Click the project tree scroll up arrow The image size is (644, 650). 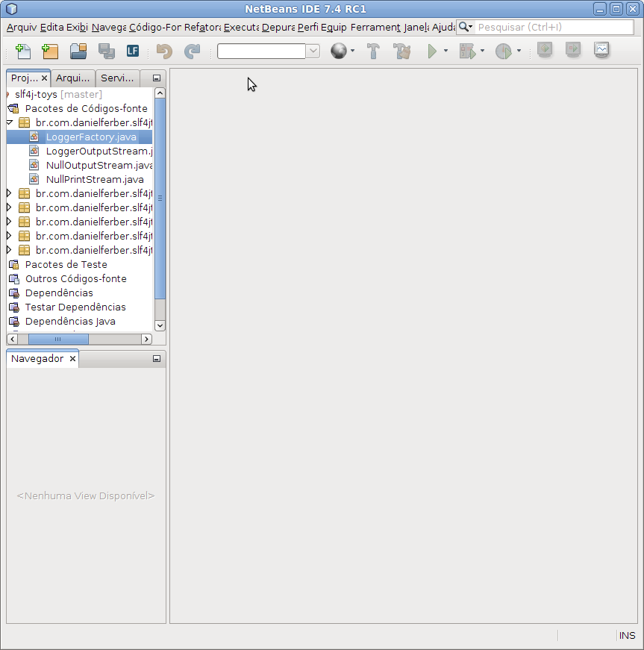pyautogui.click(x=160, y=93)
